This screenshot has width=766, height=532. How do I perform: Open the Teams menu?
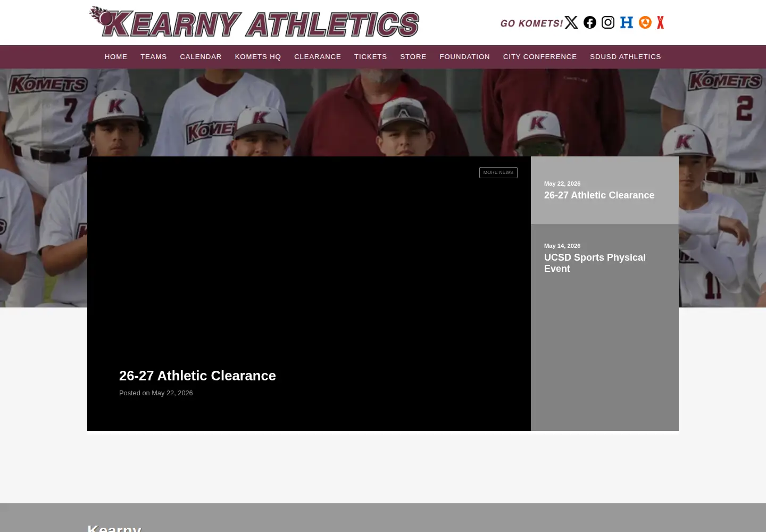pos(154,57)
